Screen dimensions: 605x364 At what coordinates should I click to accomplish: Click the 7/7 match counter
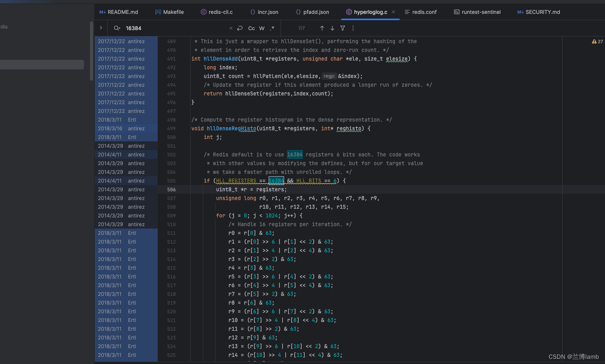302,28
